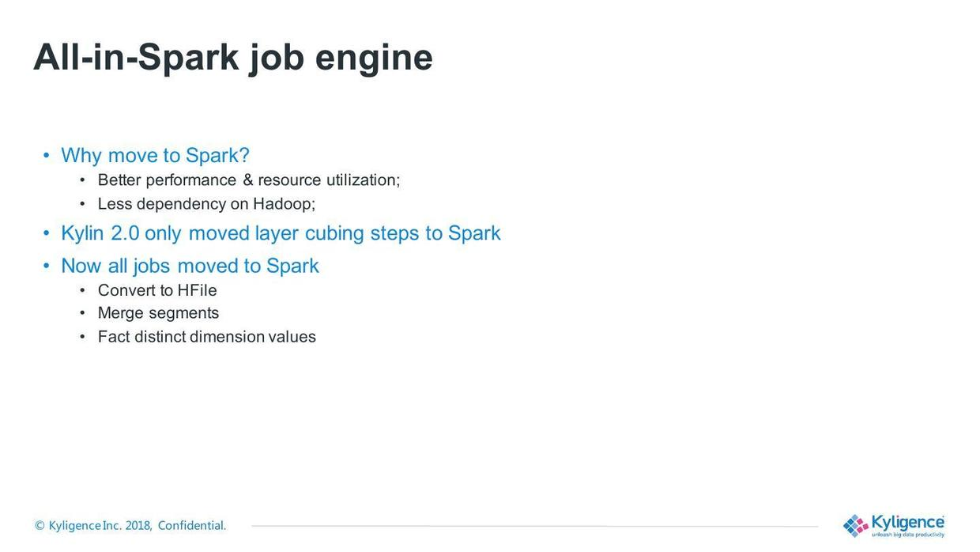
Task: Select the "Merge segments" sub-bullet text
Action: click(x=158, y=313)
